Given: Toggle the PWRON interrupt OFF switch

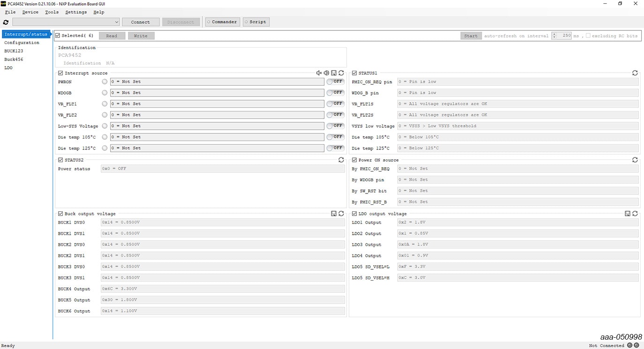Looking at the screenshot, I should (335, 82).
